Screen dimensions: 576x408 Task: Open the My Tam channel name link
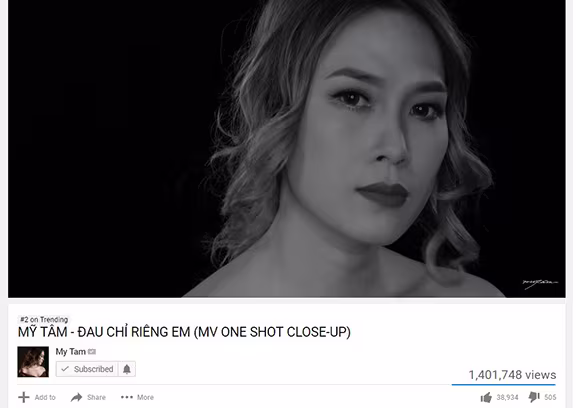tap(71, 352)
